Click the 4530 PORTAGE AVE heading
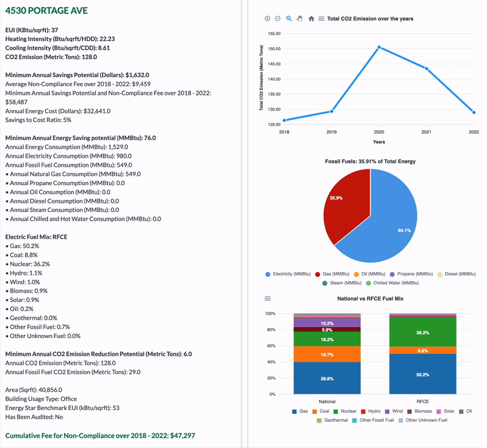 (46, 10)
